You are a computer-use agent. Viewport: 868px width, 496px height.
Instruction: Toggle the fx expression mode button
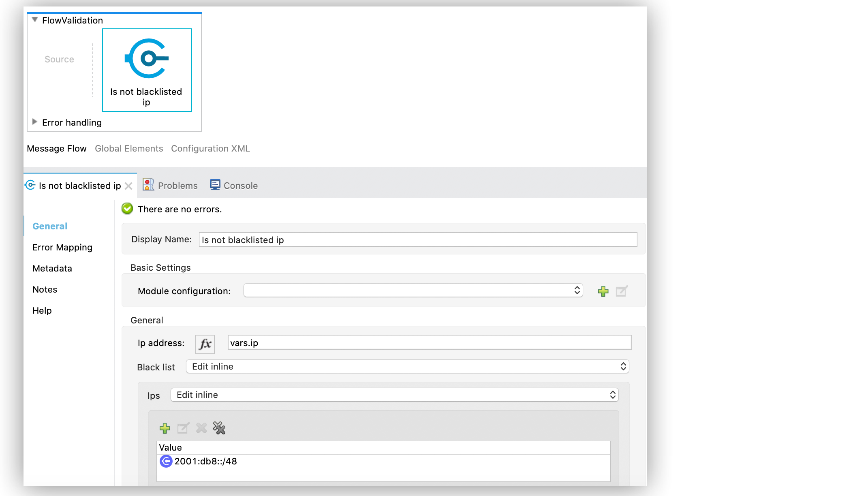(205, 344)
